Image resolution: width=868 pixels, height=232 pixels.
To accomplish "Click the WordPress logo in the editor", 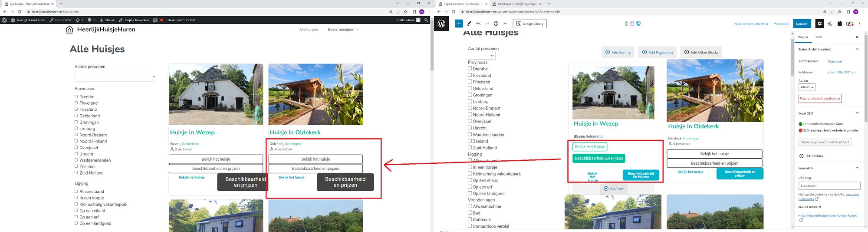I will pyautogui.click(x=441, y=23).
